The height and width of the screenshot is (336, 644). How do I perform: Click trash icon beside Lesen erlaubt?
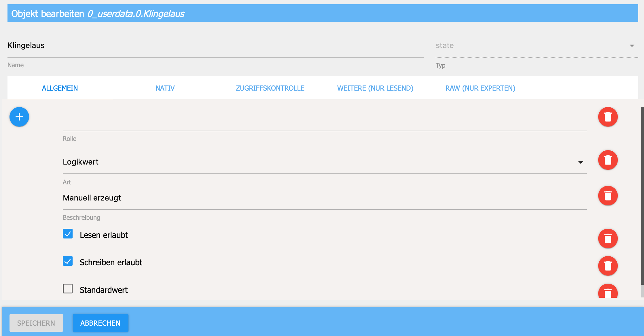point(608,238)
